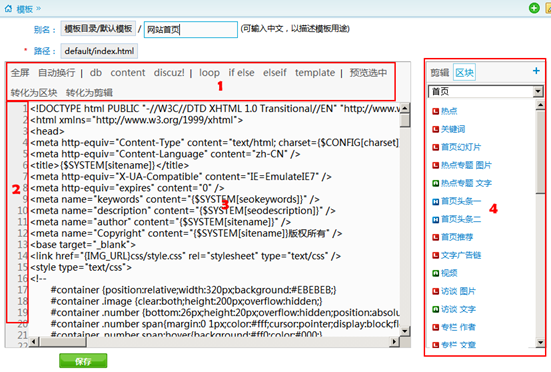Viewport: 551px width, 372px height.
Task: Click the home icon in breadcrumb
Action: click(8, 8)
